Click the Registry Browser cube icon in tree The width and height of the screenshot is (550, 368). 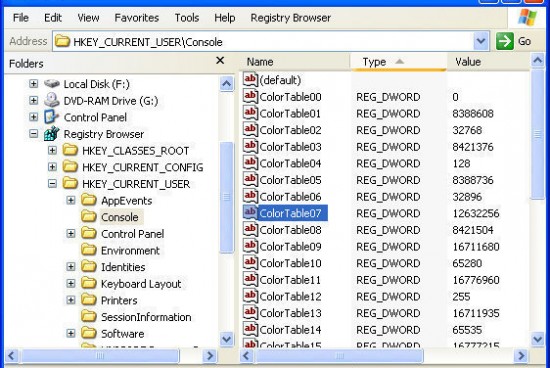point(52,134)
